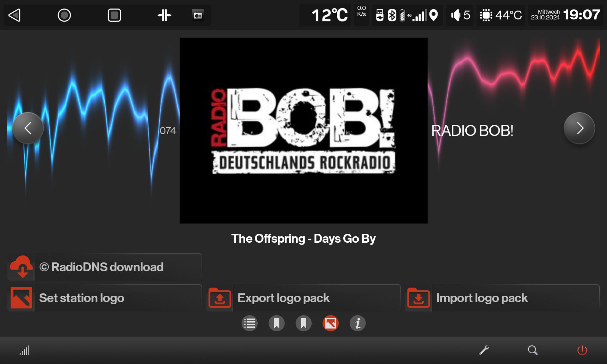607x364 pixels.
Task: Select Import logo pack
Action: point(502,298)
